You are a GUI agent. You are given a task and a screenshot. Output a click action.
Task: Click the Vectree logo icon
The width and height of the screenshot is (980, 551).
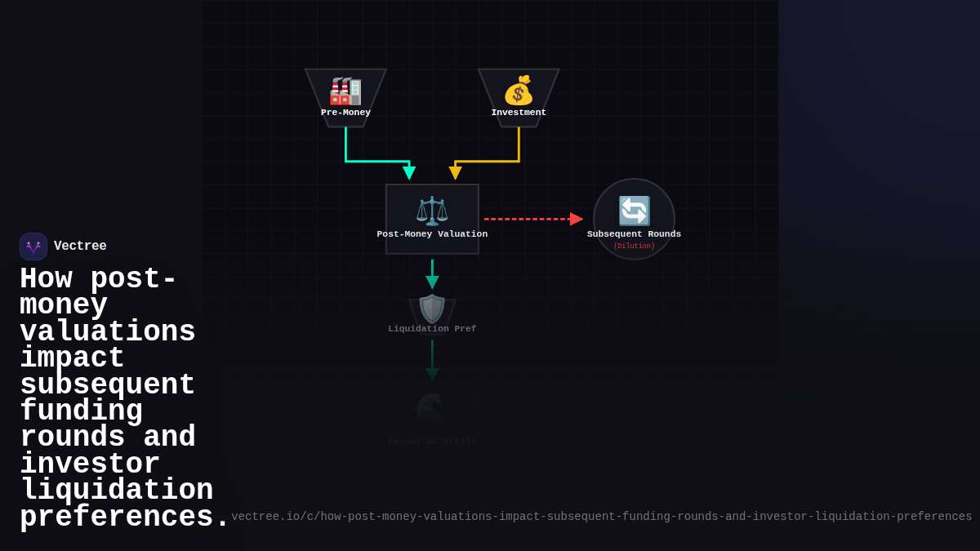point(33,247)
